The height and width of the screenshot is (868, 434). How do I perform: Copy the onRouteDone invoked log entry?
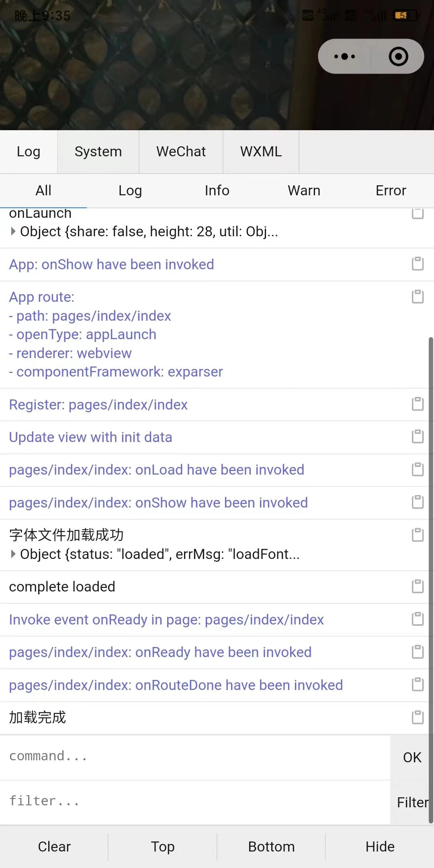pyautogui.click(x=418, y=685)
